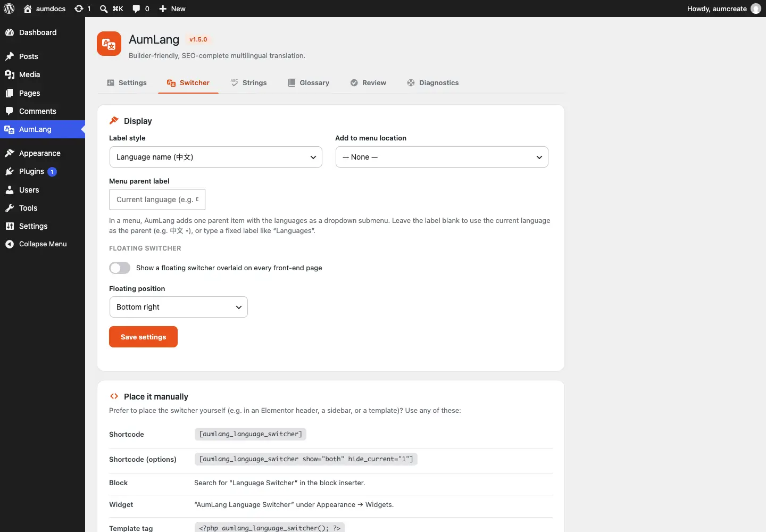
Task: Click the [aumlang_language_switcher] shortcode
Action: 251,434
